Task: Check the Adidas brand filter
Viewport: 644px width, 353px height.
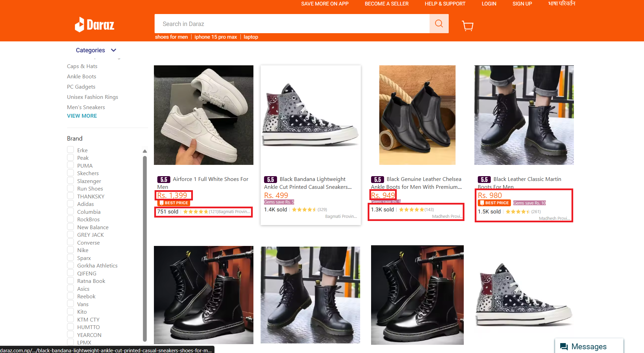Action: pos(70,204)
